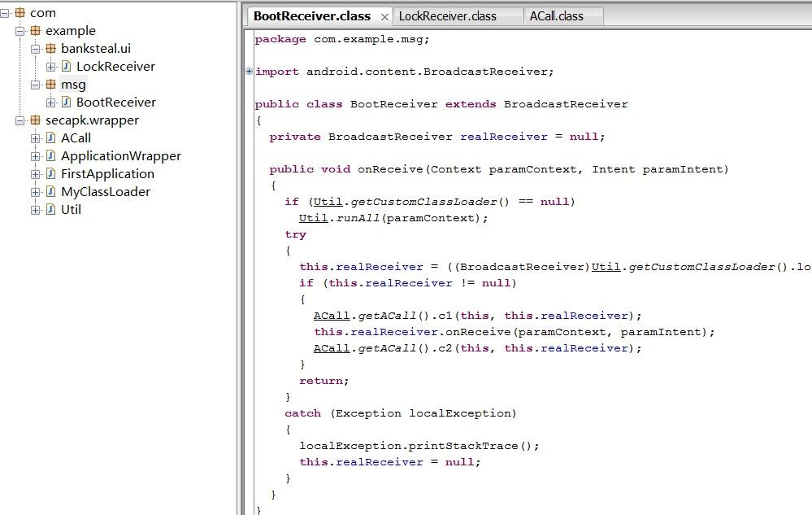
Task: Select the secapk.wrapper package in tree
Action: click(x=92, y=120)
